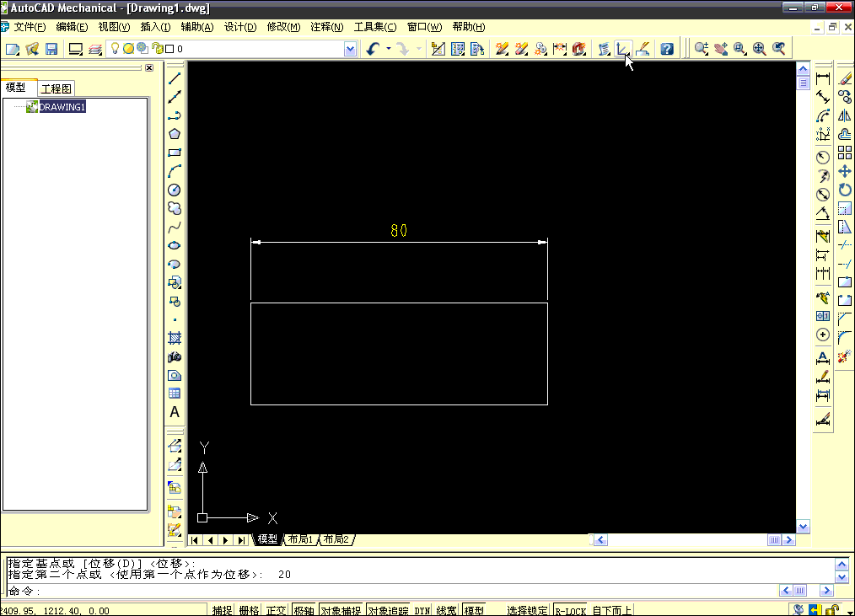Click the New drawing icon
Screen dimensions: 855x616
click(x=13, y=49)
